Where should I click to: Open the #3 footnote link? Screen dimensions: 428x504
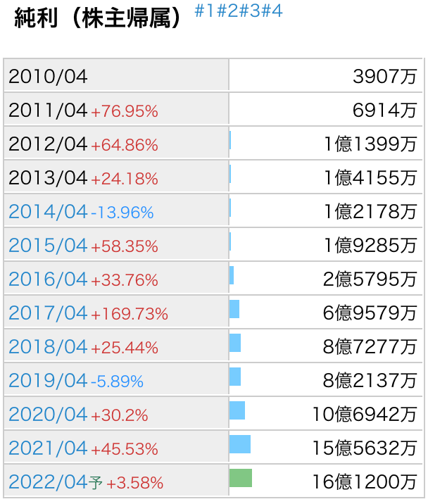click(x=249, y=11)
